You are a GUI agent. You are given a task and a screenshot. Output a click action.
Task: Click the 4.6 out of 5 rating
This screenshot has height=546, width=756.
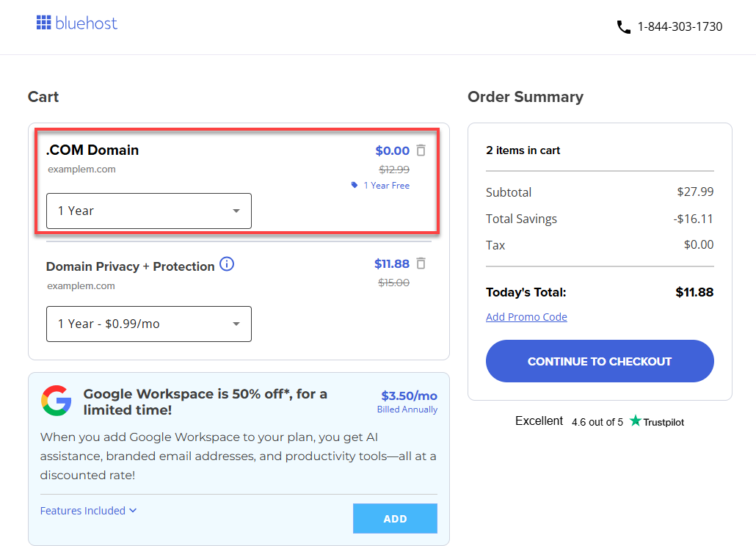[597, 422]
